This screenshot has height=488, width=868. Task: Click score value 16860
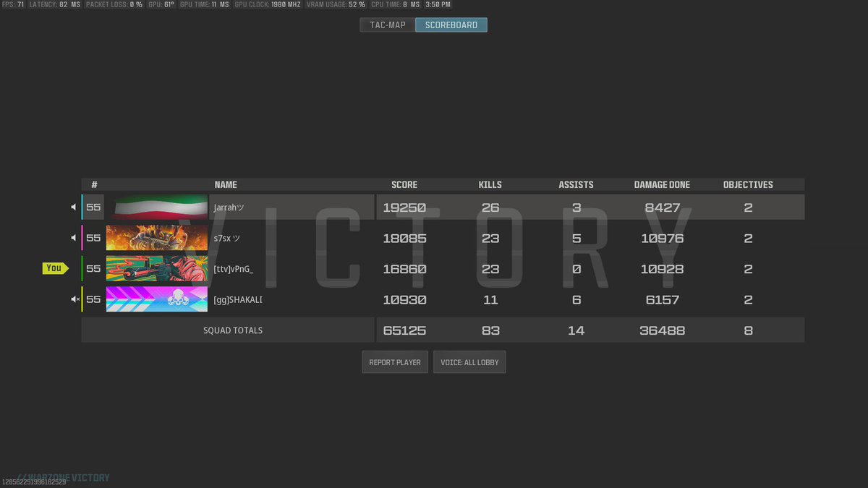click(404, 269)
